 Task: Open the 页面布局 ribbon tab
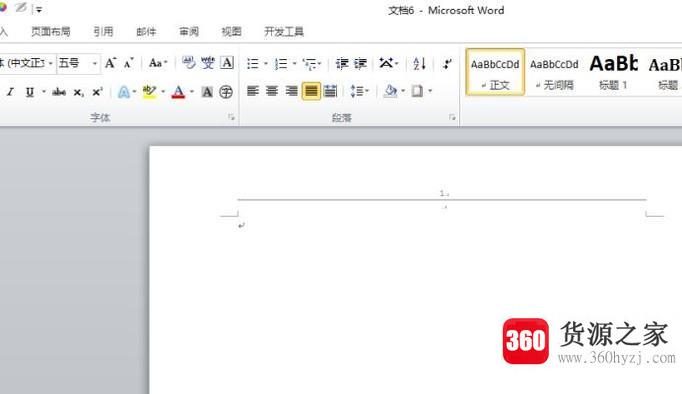pos(50,31)
